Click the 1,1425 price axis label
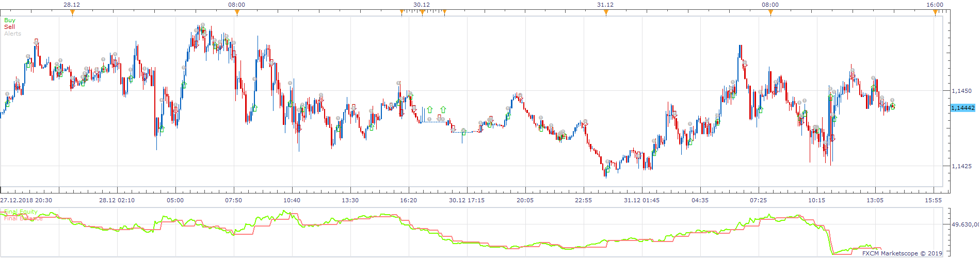The height and width of the screenshot is (258, 980). tap(961, 166)
